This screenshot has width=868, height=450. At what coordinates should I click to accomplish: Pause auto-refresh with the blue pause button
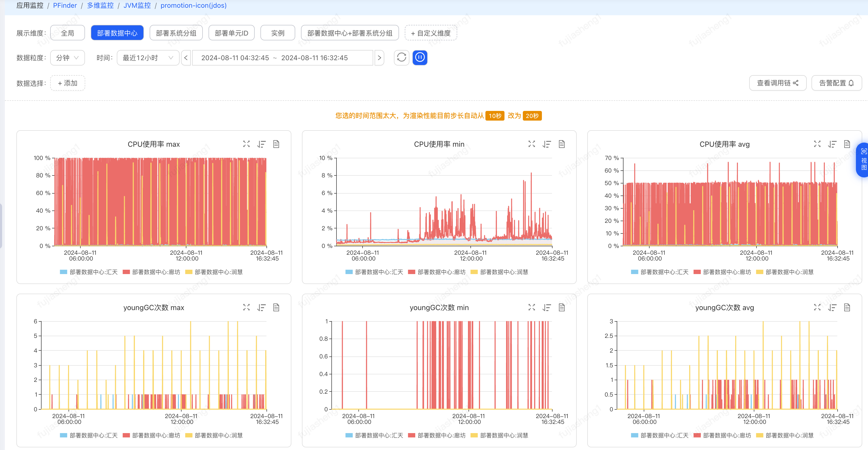tap(420, 58)
